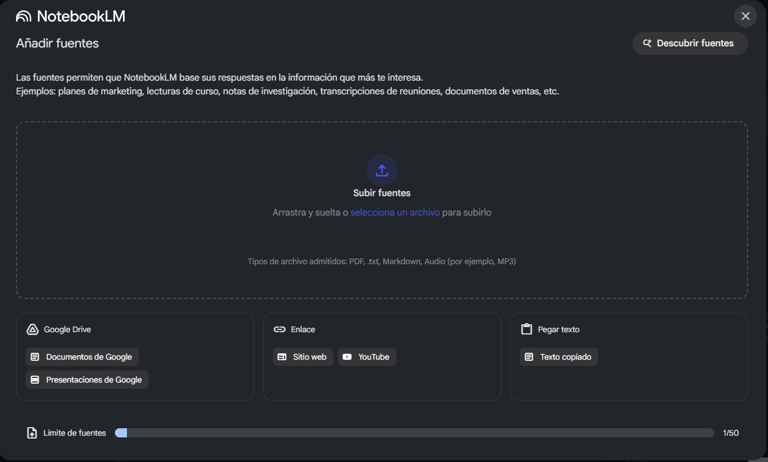
Task: Click the Google Drive label
Action: click(67, 329)
